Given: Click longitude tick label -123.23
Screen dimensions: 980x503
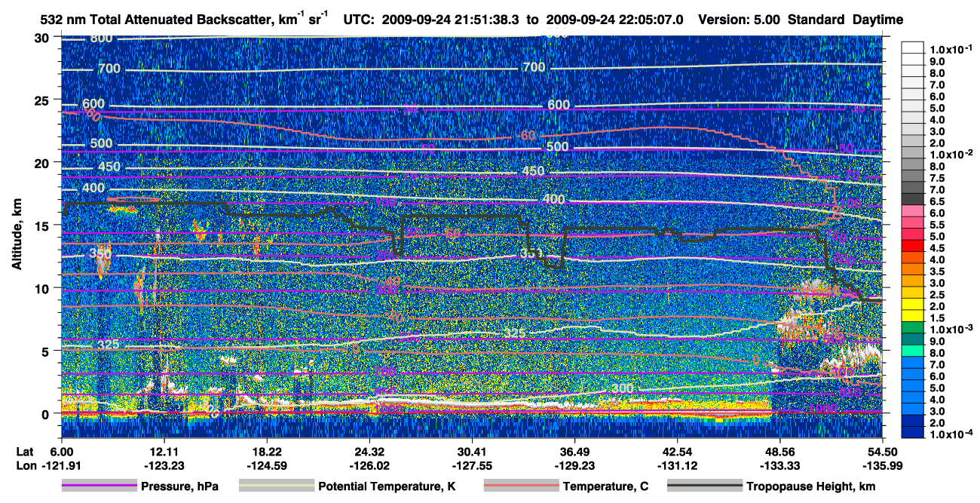Looking at the screenshot, I should click(164, 465).
